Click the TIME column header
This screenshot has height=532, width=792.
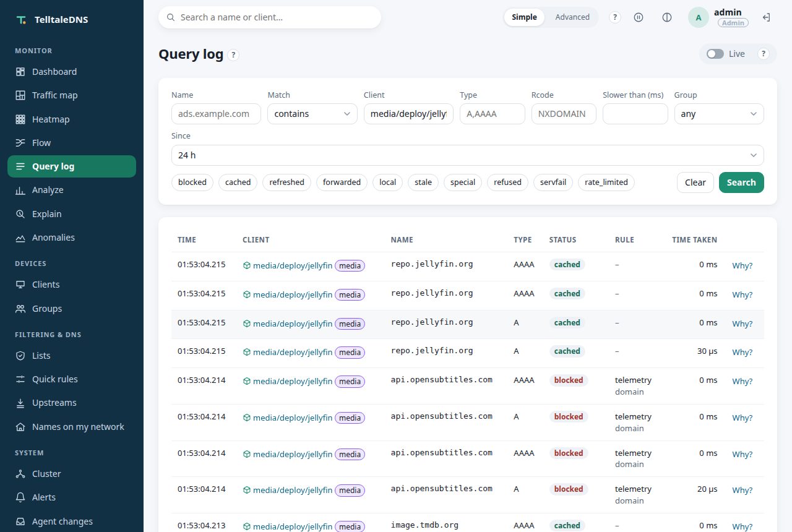(187, 240)
